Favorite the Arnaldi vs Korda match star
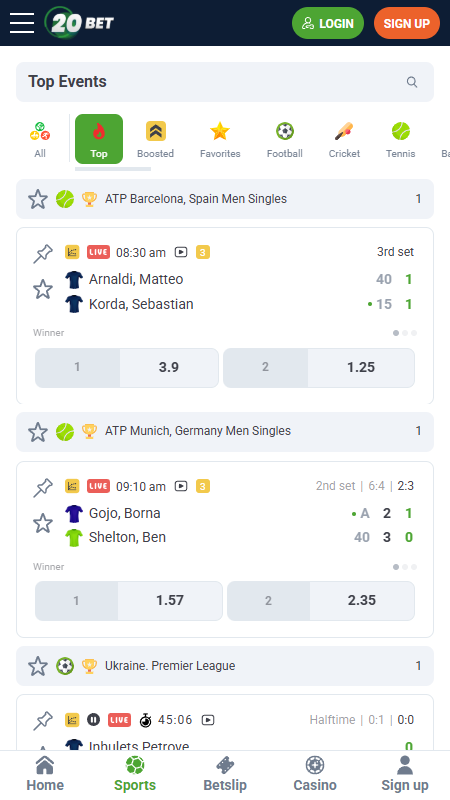450x800 pixels. [x=43, y=289]
